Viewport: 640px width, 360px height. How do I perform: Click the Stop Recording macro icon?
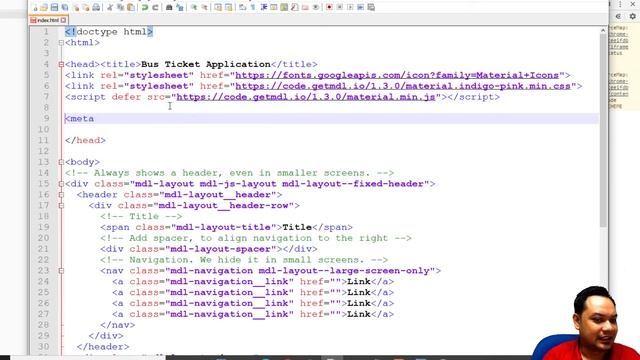(339, 7)
